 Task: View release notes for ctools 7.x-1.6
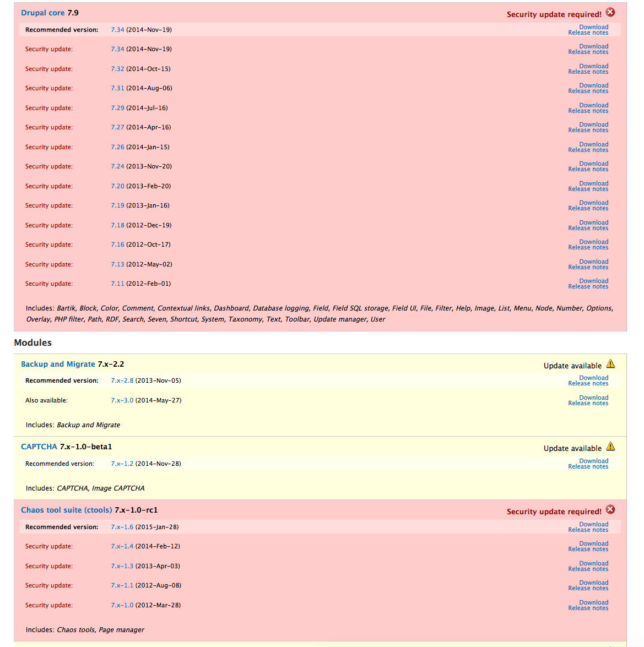tap(588, 530)
